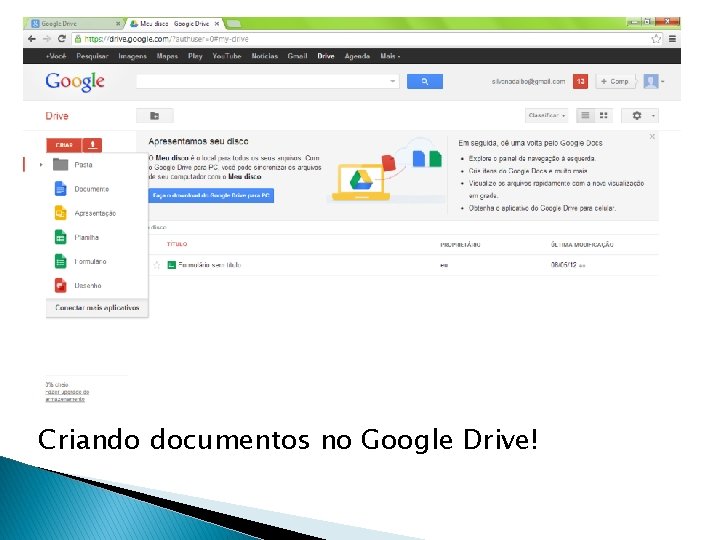
Task: Switch to the first Google Drive tab
Action: (x=73, y=23)
